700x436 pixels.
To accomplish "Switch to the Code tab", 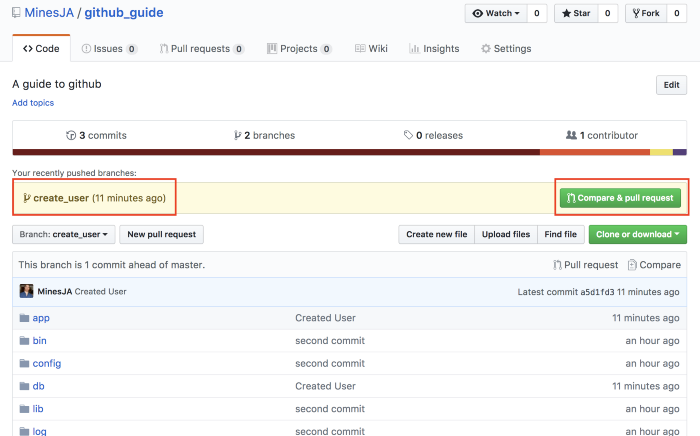I will (x=41, y=49).
